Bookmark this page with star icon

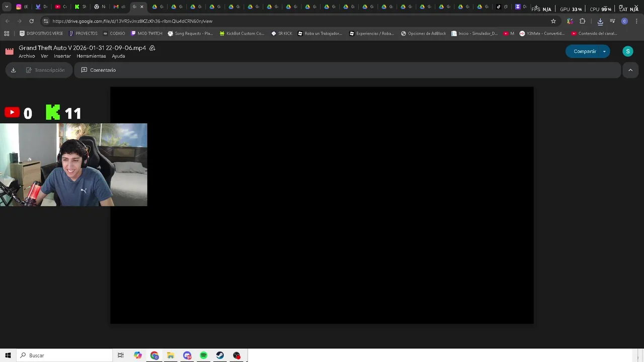click(553, 21)
